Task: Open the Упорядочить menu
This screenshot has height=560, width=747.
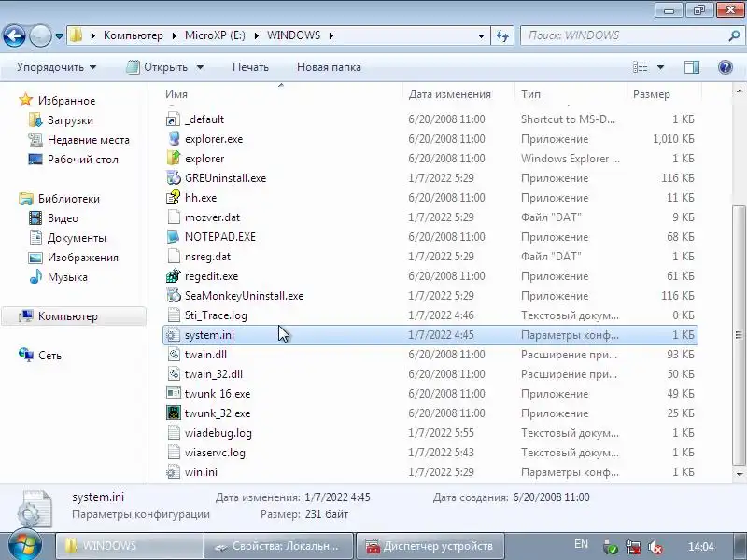Action: tap(56, 67)
